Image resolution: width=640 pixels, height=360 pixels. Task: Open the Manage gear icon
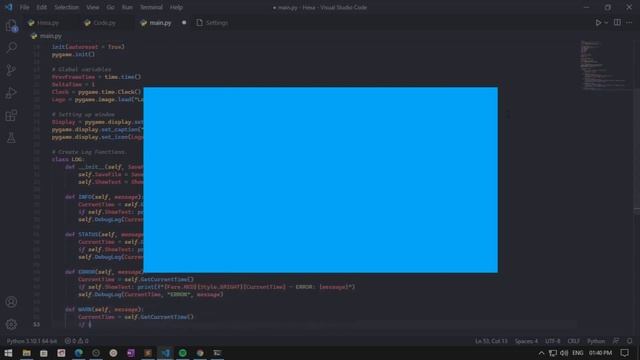point(11,324)
